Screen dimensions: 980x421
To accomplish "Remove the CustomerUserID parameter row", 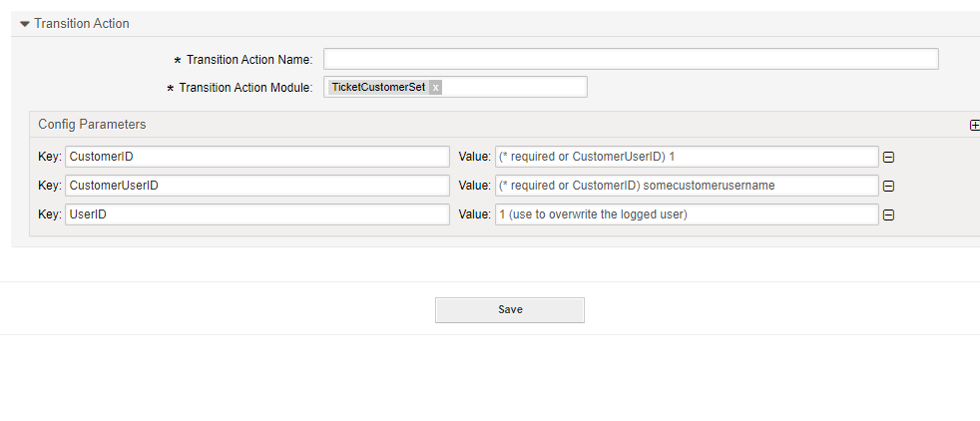I will (x=888, y=186).
